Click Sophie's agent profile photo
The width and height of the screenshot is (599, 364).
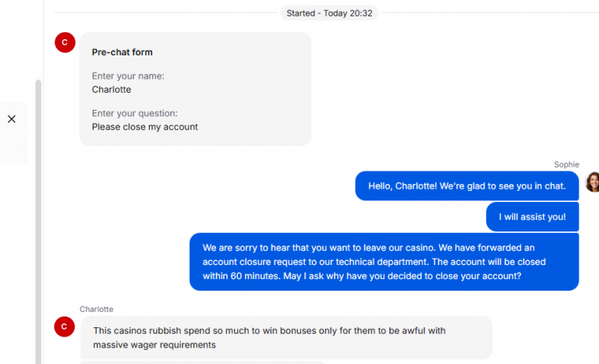pos(593,182)
